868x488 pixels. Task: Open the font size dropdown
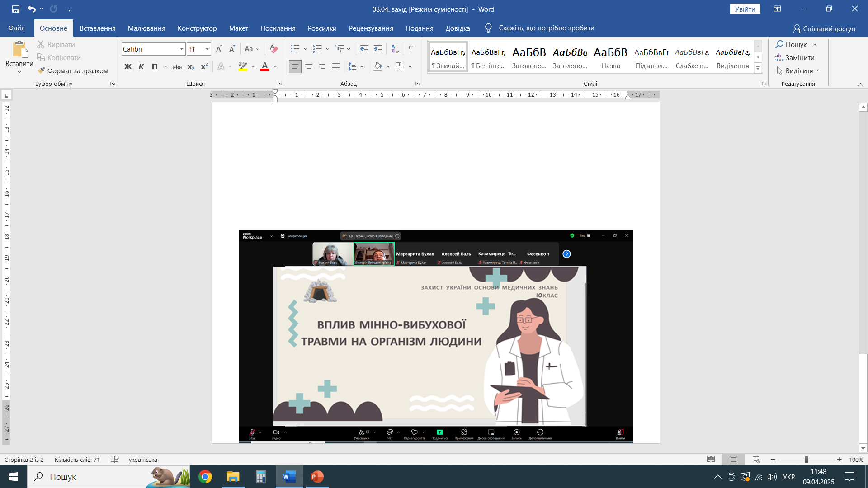tap(207, 49)
